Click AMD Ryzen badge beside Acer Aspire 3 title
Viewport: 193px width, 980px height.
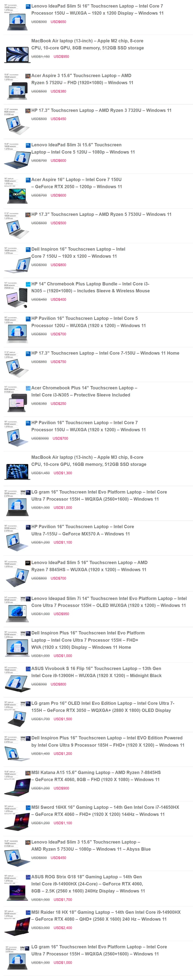pyautogui.click(x=28, y=76)
